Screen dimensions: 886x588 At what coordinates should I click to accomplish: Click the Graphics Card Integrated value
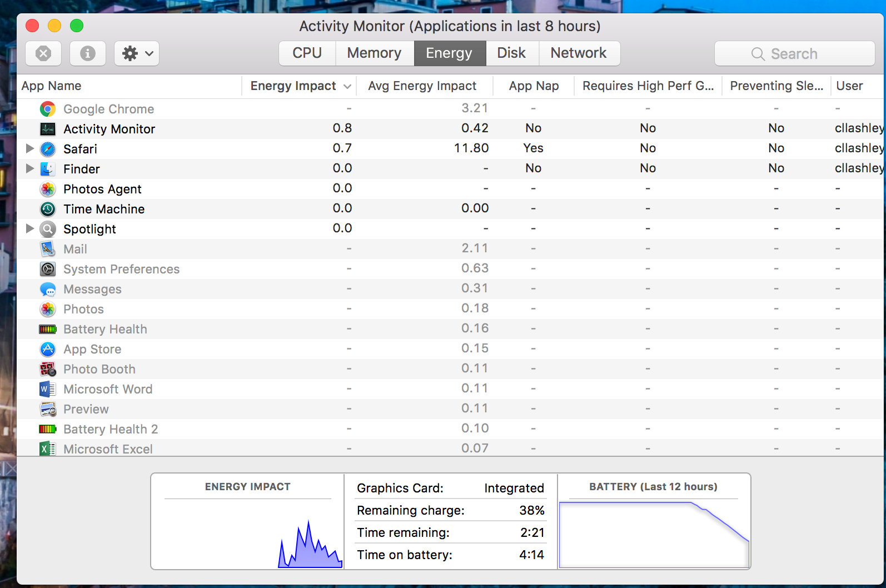514,488
